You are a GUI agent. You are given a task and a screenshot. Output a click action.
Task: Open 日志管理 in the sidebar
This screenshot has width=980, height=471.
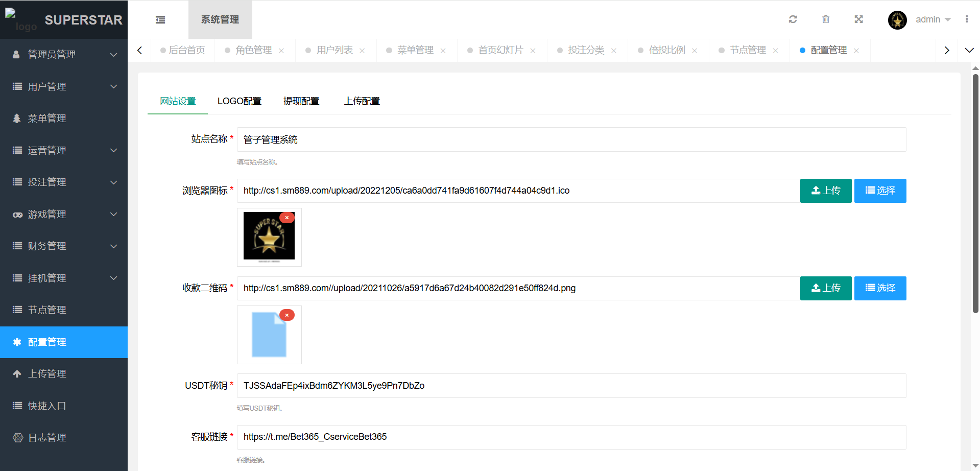coord(64,438)
